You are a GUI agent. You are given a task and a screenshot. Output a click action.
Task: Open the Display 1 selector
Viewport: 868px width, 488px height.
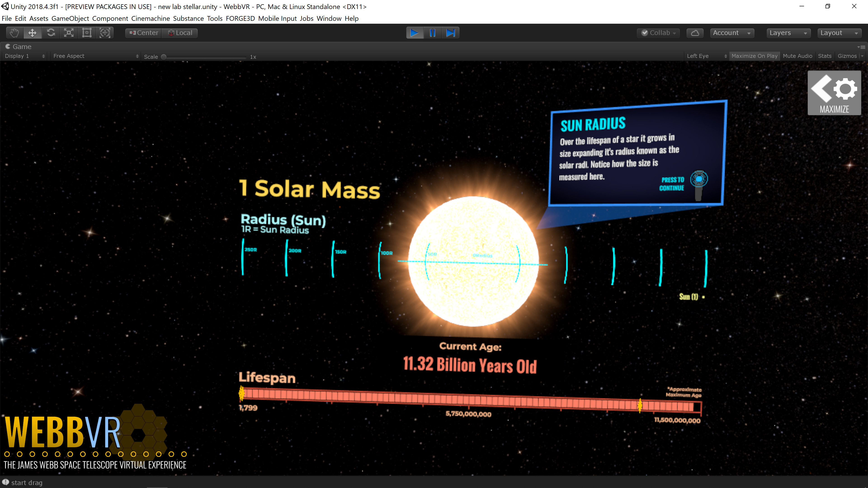pyautogui.click(x=24, y=56)
